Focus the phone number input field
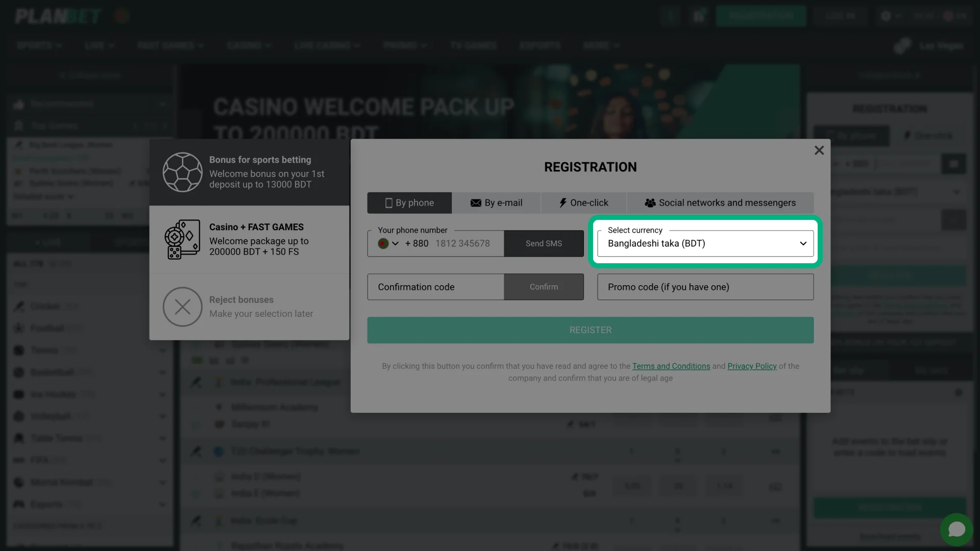This screenshot has width=980, height=551. point(462,244)
